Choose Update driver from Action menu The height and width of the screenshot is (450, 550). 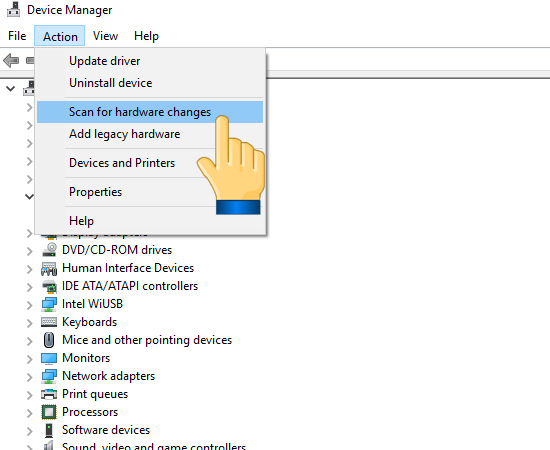click(150, 61)
